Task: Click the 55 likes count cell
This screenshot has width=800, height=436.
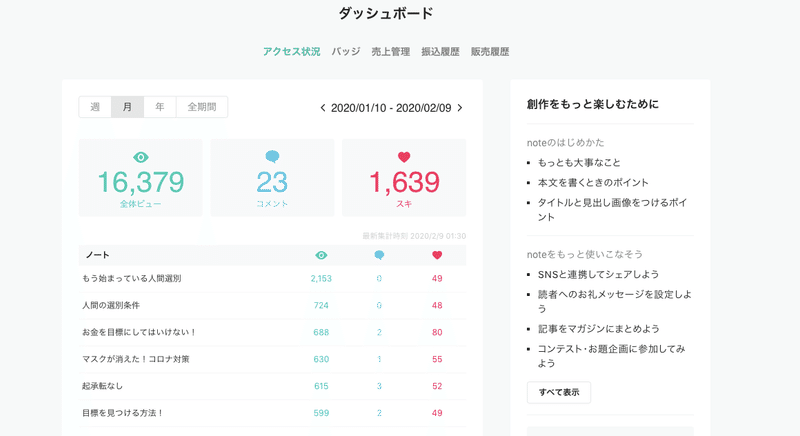Action: [437, 360]
